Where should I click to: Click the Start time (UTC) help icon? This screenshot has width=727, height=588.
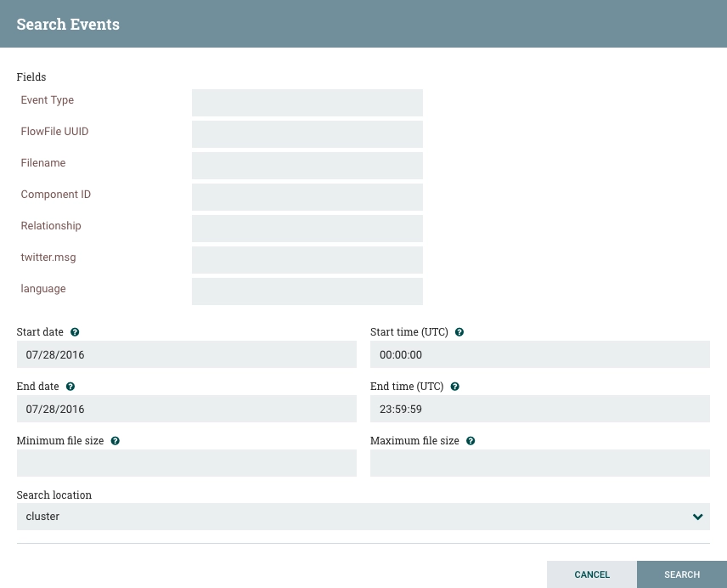click(x=459, y=332)
